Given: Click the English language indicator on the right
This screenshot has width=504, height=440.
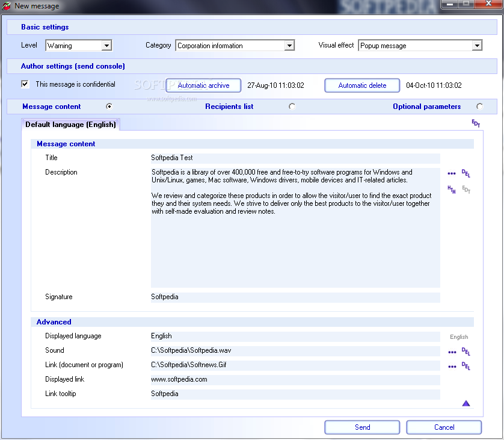Looking at the screenshot, I should pos(459,337).
